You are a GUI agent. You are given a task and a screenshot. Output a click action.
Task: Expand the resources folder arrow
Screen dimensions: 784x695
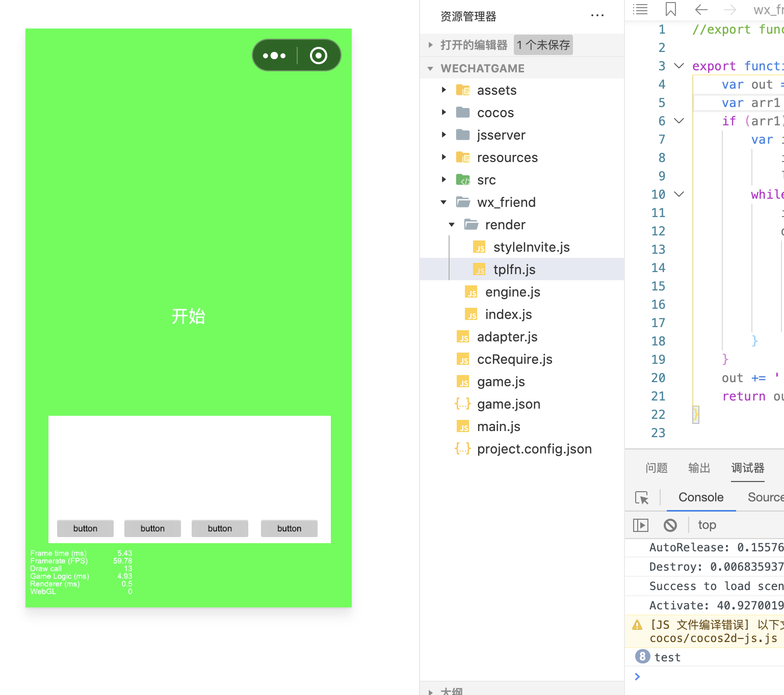pyautogui.click(x=444, y=157)
